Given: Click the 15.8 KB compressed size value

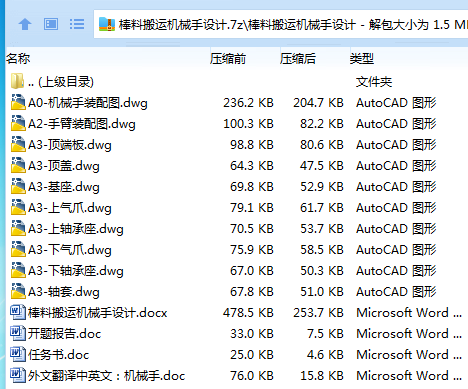Looking at the screenshot, I should point(322,376).
